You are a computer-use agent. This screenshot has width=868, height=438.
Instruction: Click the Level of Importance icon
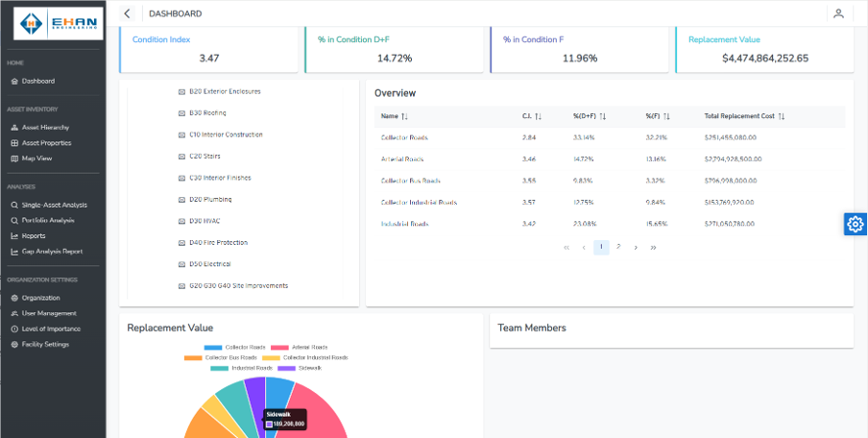click(15, 328)
